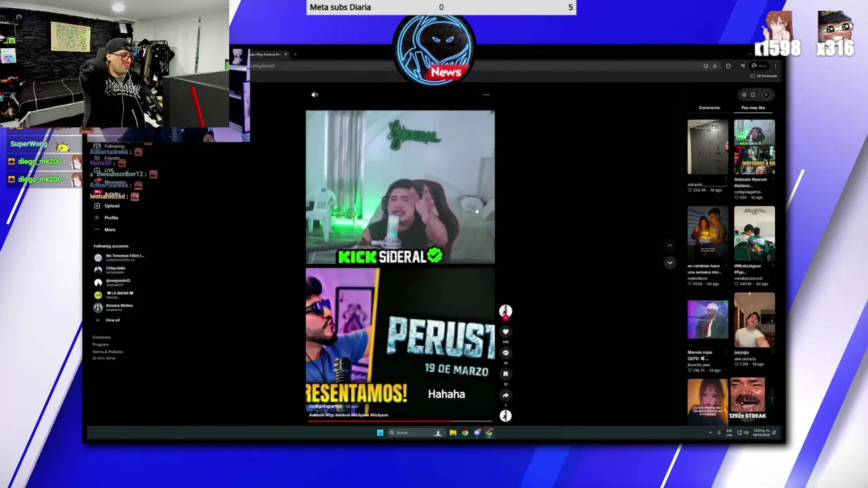The width and height of the screenshot is (868, 488).
Task: Open comments via speech bubble icon
Action: pos(505,353)
